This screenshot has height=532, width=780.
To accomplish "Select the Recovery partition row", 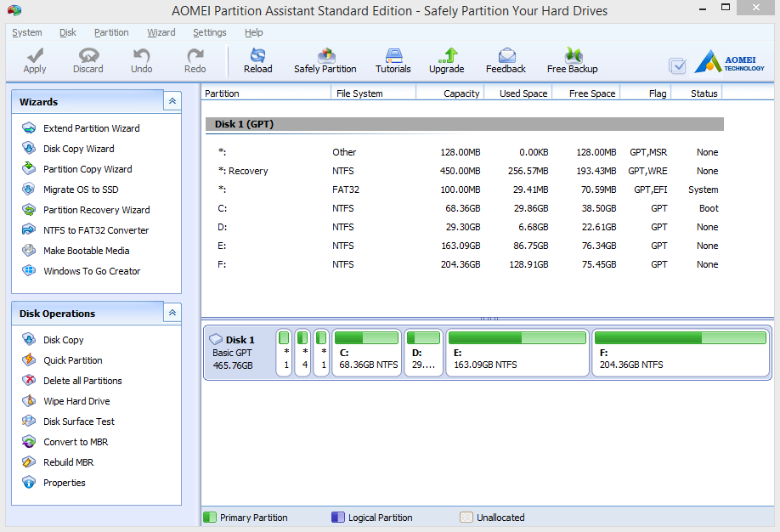I will [465, 171].
